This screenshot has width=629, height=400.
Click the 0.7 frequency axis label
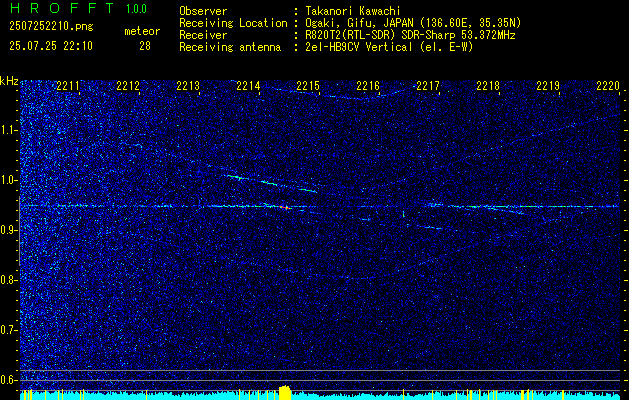(8, 330)
